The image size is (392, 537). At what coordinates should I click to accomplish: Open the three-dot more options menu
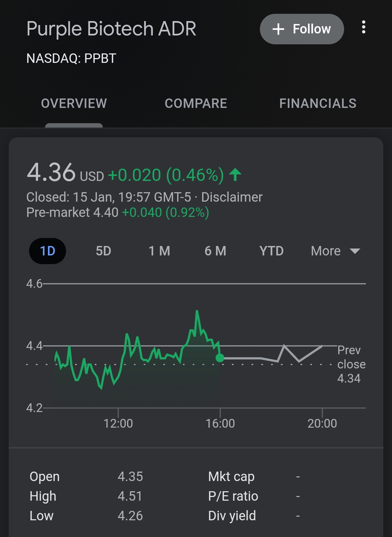[363, 27]
